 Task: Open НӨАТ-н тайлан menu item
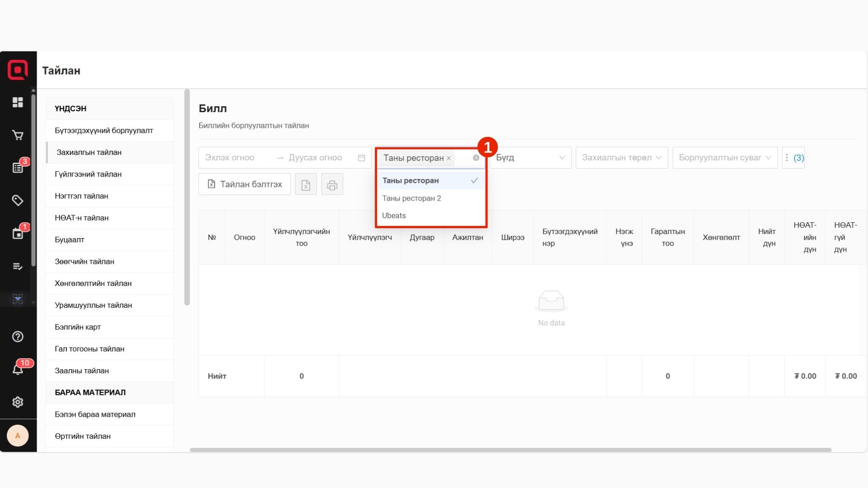click(x=81, y=218)
